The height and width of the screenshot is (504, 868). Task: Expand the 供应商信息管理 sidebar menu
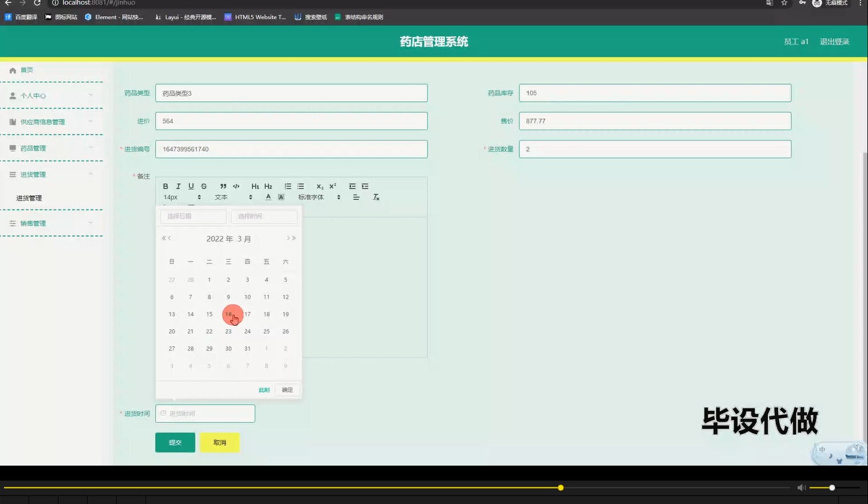tap(52, 121)
